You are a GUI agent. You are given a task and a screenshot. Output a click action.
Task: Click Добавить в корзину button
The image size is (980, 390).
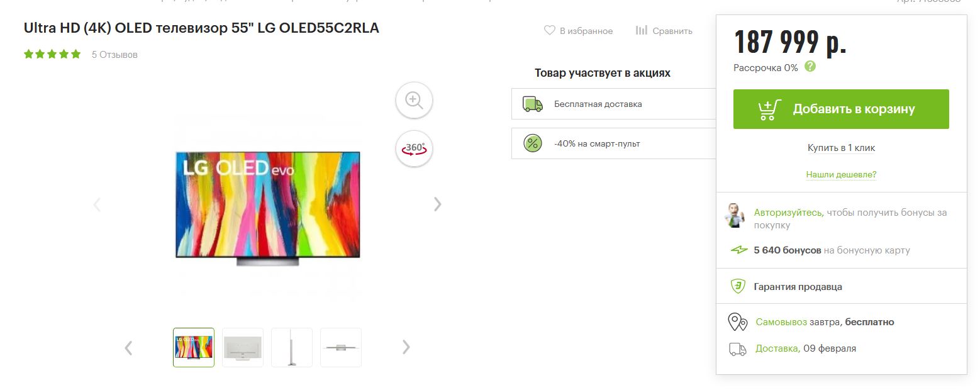point(841,109)
